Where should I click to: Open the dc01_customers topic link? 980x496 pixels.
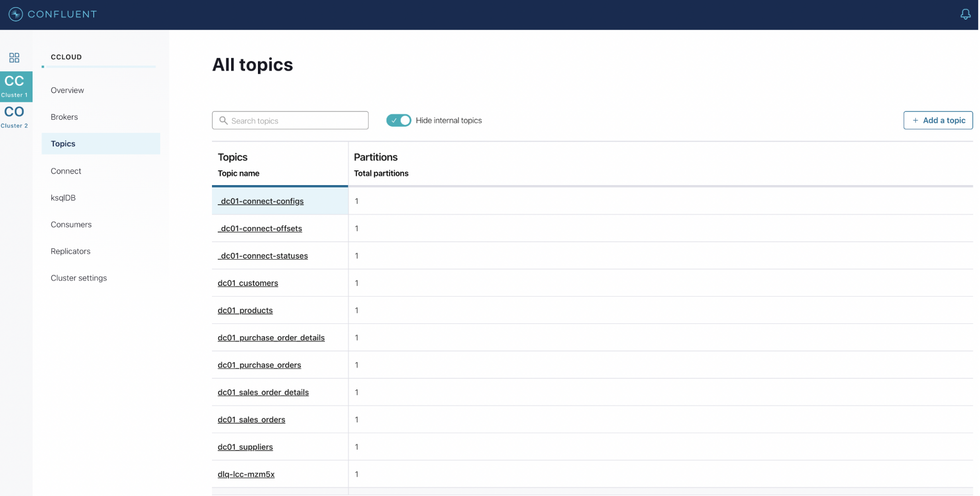[247, 283]
